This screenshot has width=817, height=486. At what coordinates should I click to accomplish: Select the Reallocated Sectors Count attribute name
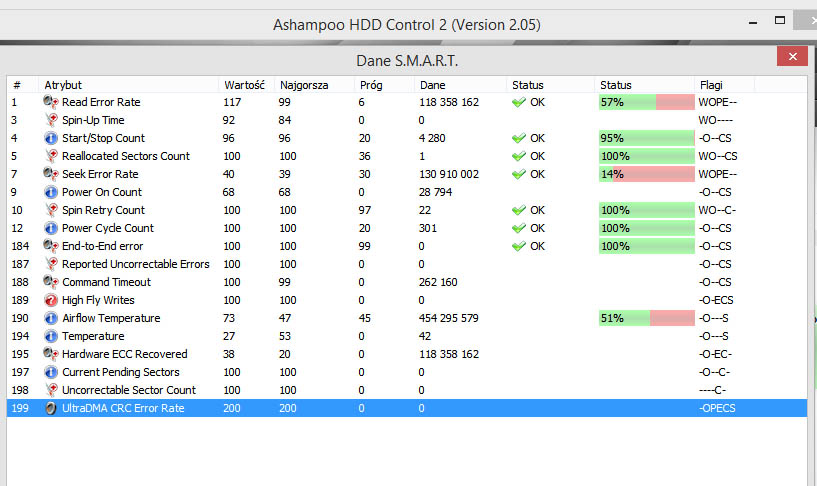pos(126,156)
